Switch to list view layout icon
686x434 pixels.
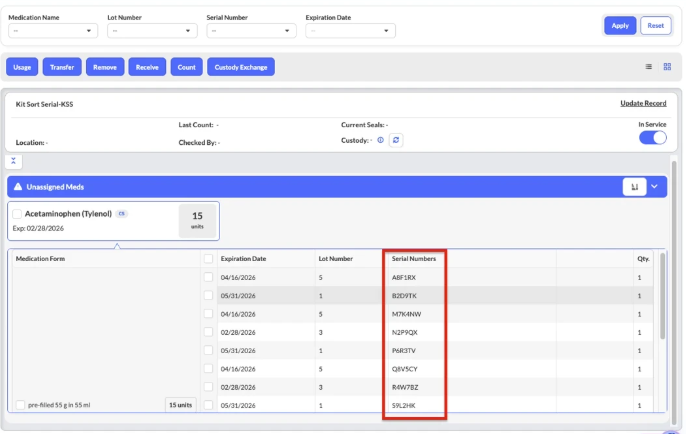pos(648,67)
